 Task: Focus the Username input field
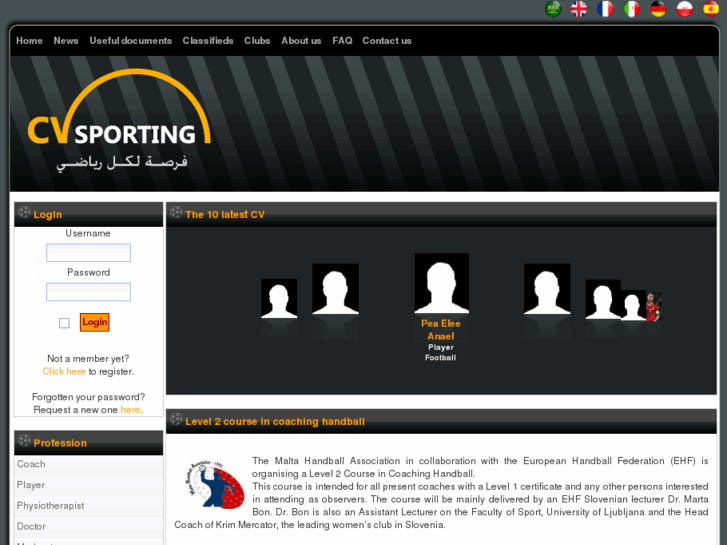coord(89,253)
